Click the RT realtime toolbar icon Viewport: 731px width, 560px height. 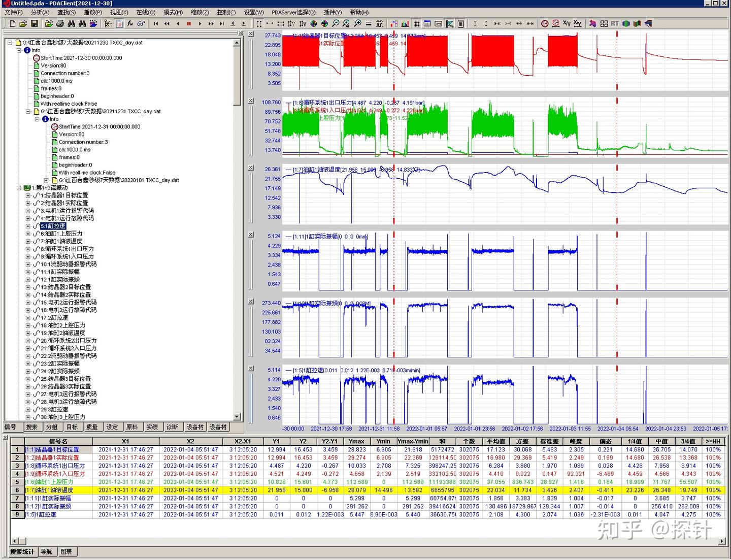click(x=615, y=23)
